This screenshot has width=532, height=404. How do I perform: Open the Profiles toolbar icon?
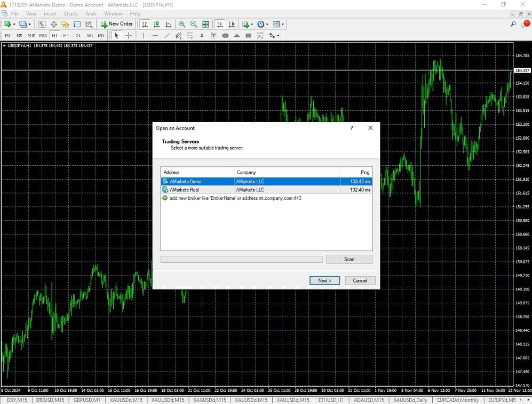(x=23, y=24)
